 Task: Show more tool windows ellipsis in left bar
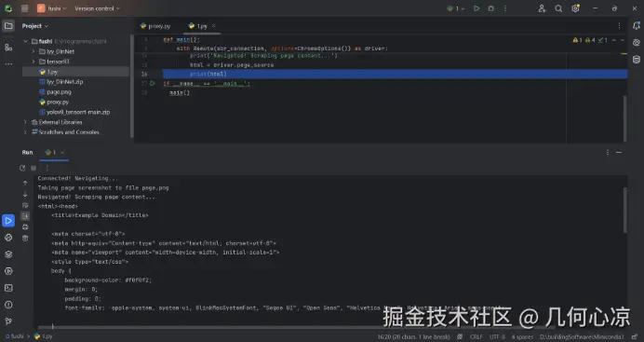8,64
